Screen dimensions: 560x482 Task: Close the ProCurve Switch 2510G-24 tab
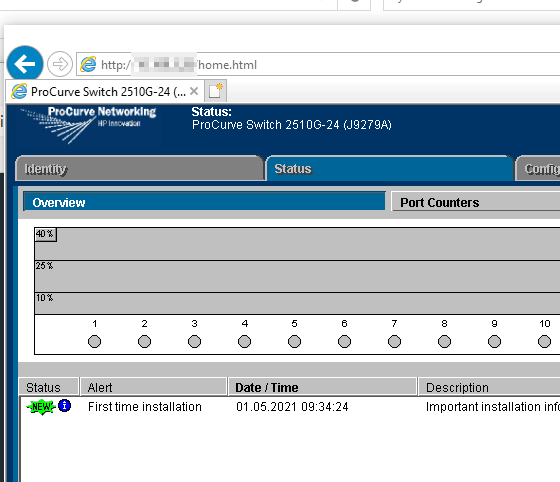click(194, 91)
